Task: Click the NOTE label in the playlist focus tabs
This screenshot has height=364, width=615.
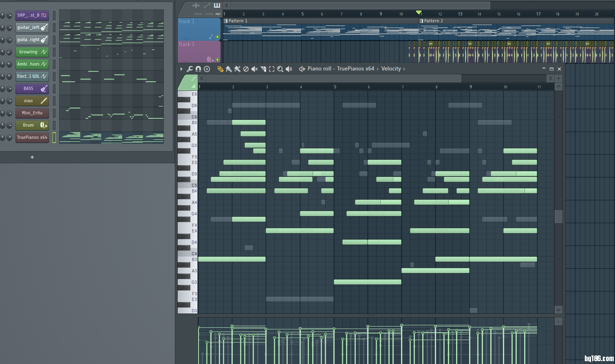Action: click(198, 14)
